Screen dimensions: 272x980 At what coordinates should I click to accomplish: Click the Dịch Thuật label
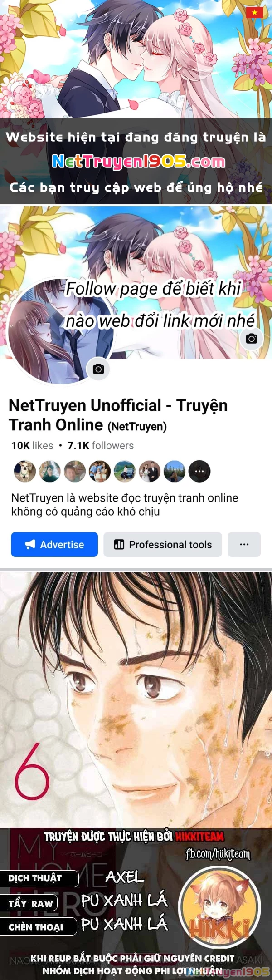coord(35,878)
